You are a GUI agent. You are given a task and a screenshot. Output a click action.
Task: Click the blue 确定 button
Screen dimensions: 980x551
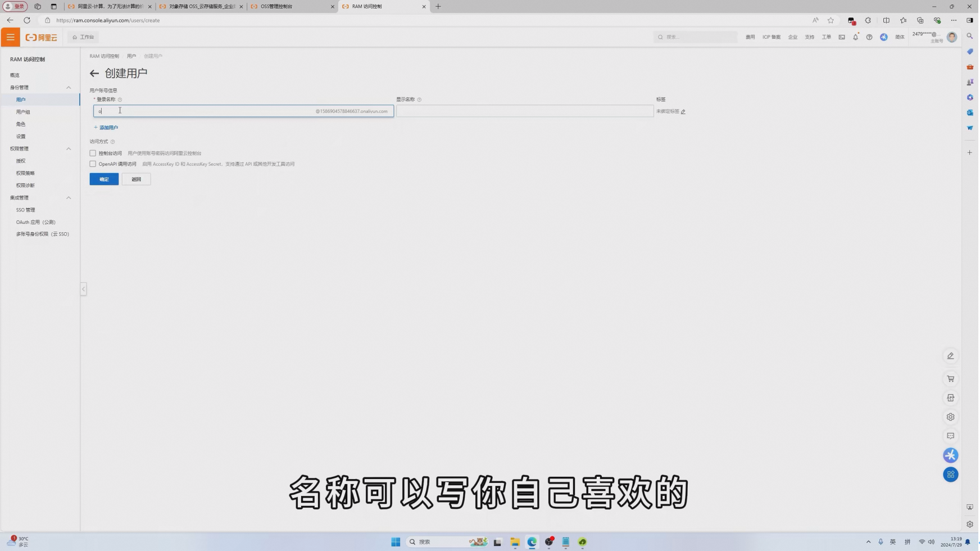coord(104,179)
